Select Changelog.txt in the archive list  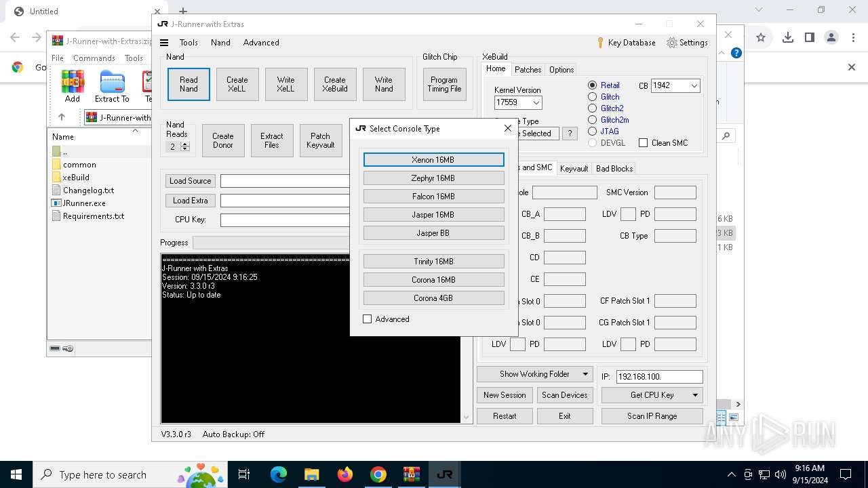pos(88,190)
